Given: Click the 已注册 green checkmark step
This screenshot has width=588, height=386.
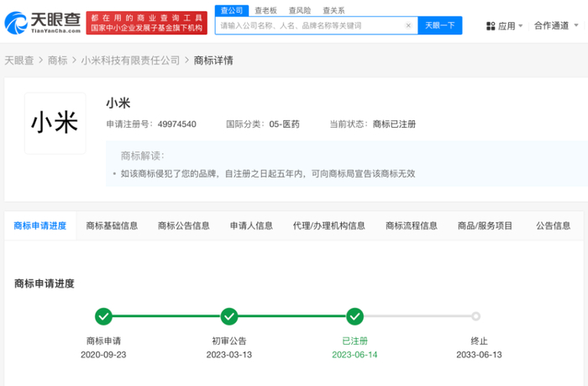Looking at the screenshot, I should tap(354, 316).
